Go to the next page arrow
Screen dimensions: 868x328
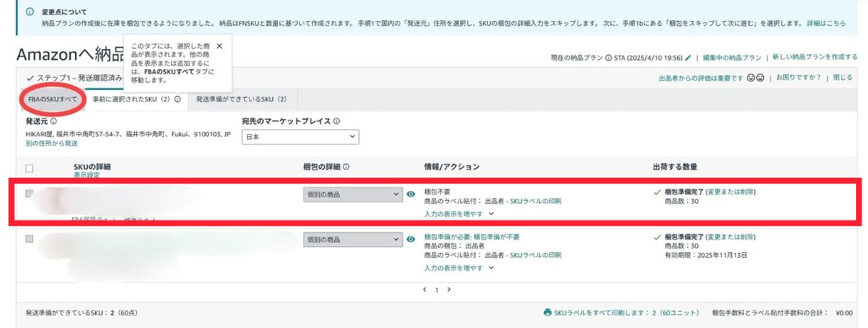[x=449, y=289]
